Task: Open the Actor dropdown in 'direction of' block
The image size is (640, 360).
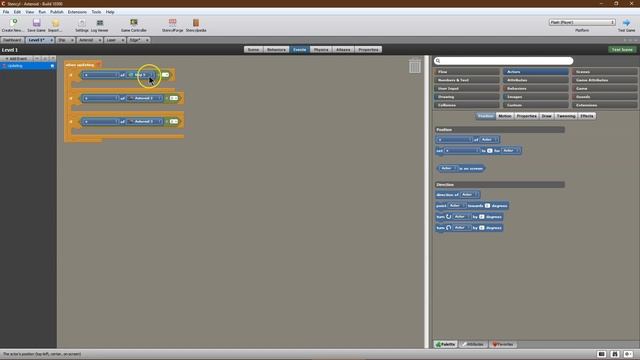Action: (469, 195)
